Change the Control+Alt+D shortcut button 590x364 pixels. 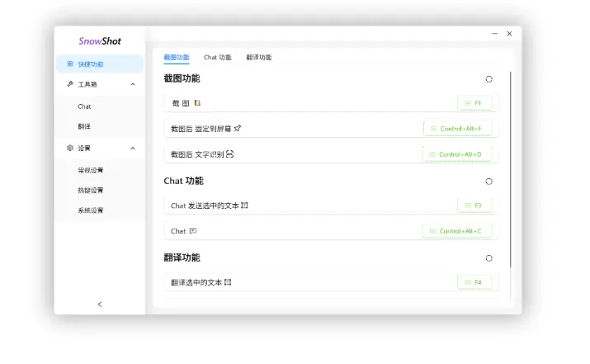tap(460, 154)
